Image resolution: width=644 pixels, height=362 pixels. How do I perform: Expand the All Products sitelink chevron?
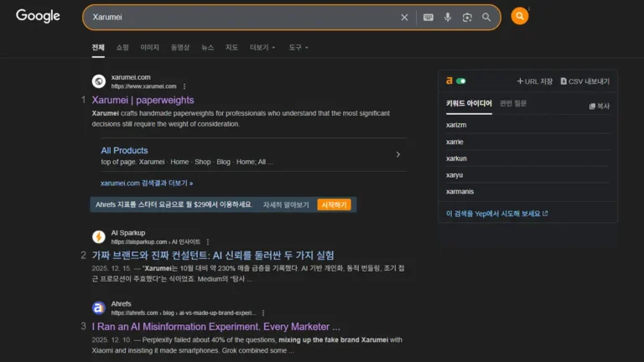tap(398, 155)
